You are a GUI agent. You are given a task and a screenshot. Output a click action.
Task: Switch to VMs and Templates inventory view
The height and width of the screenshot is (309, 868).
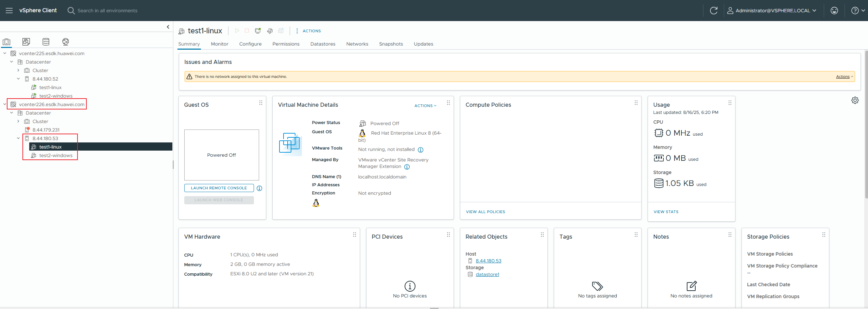click(26, 42)
